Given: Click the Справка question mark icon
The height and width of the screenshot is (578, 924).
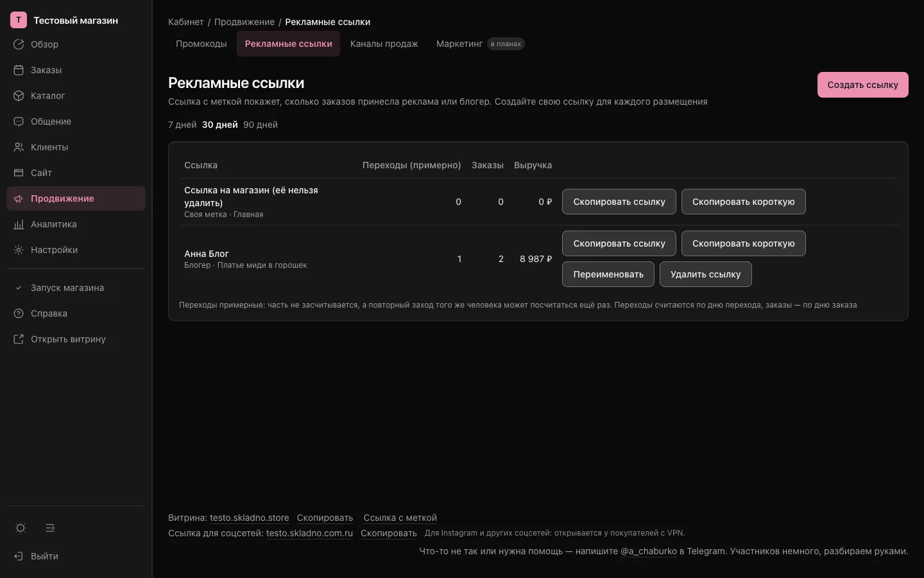Looking at the screenshot, I should 19,313.
